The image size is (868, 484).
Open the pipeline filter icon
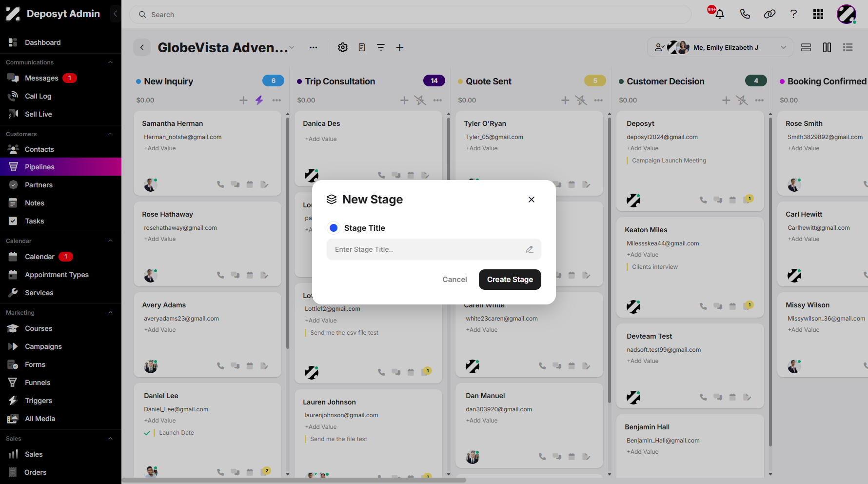381,47
